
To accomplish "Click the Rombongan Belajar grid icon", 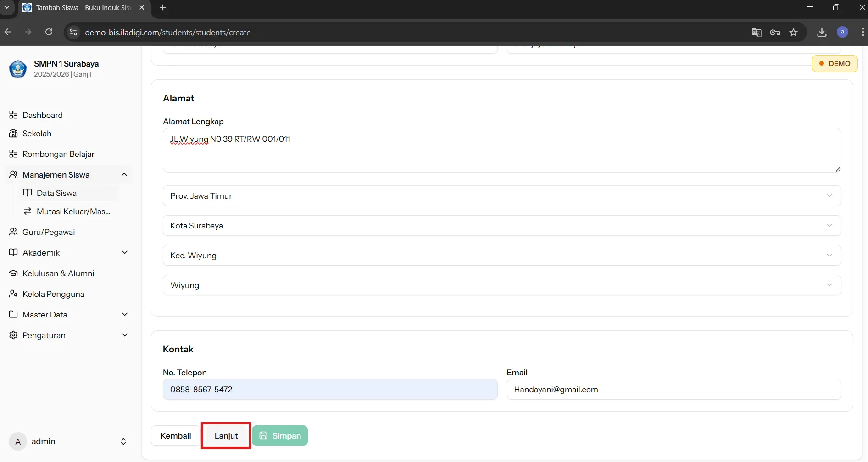I will point(13,154).
